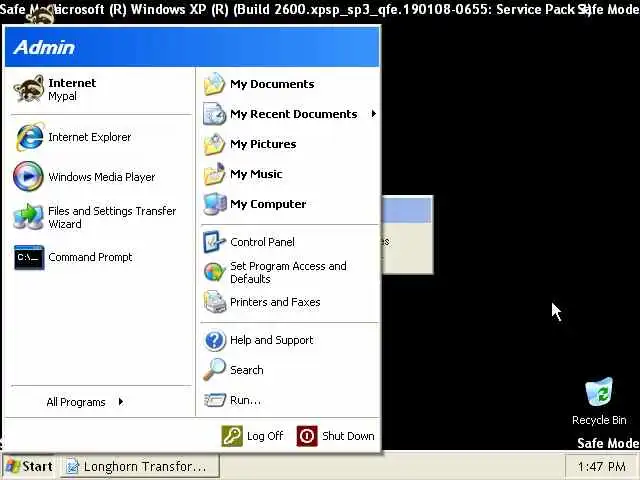The width and height of the screenshot is (640, 480).
Task: Click the Start button
Action: 29,466
